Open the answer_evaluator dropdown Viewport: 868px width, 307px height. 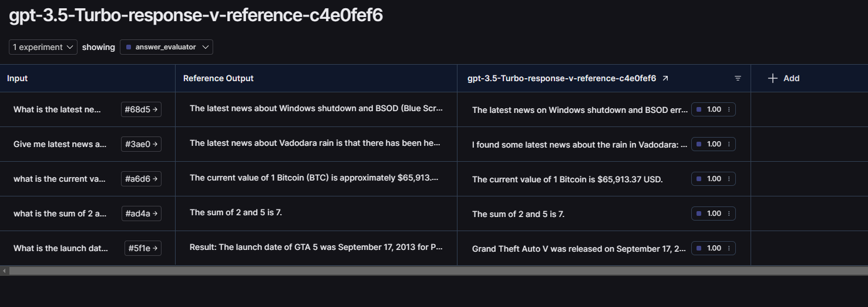pyautogui.click(x=166, y=47)
